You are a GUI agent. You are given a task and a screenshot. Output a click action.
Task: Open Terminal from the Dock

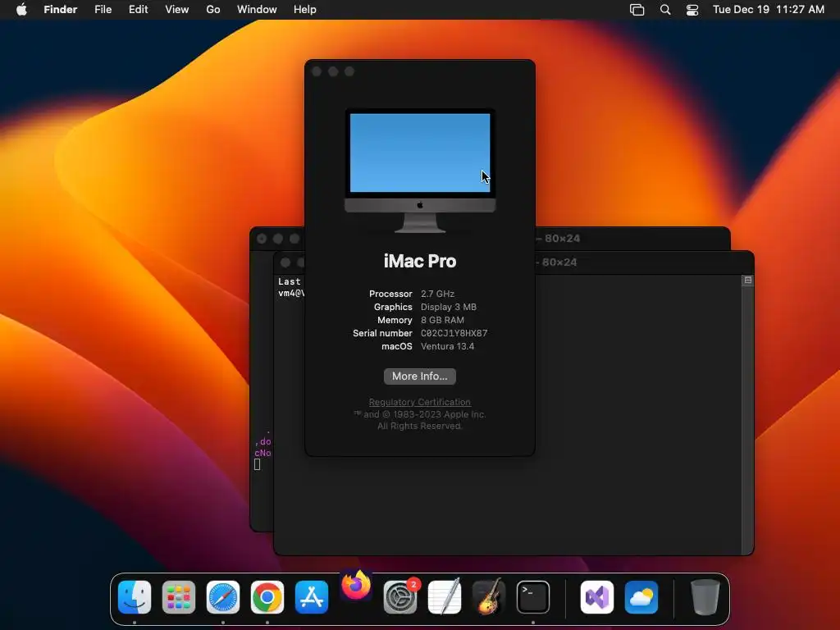click(x=533, y=597)
